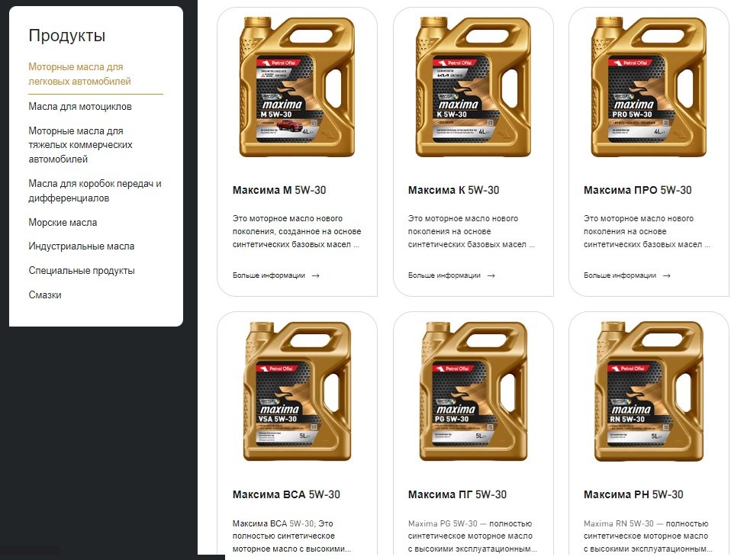
Task: Select Специальные продукты category
Action: (x=82, y=271)
